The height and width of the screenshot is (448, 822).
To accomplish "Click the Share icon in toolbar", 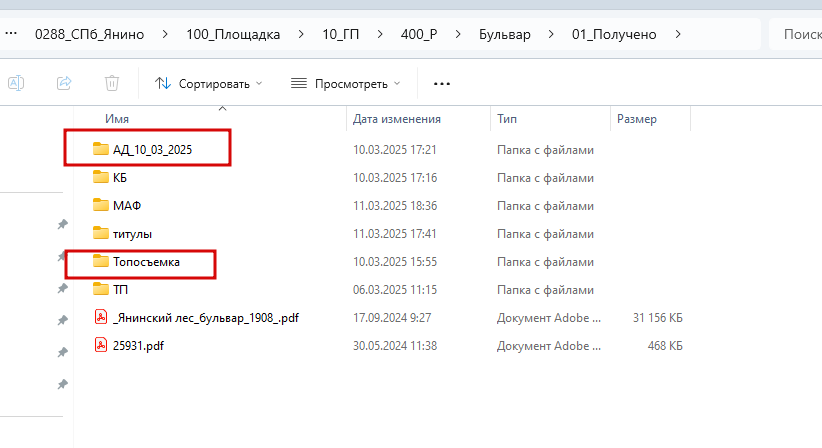I will point(64,83).
